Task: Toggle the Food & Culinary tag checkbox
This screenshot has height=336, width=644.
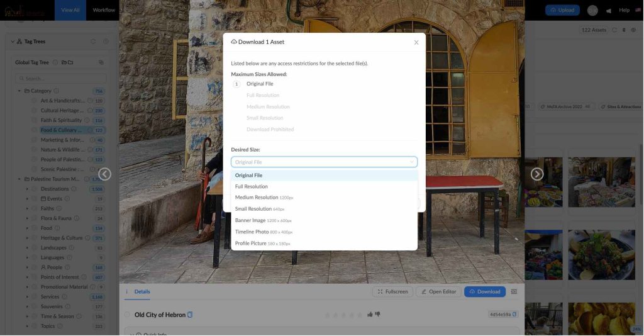Action: 35,130
